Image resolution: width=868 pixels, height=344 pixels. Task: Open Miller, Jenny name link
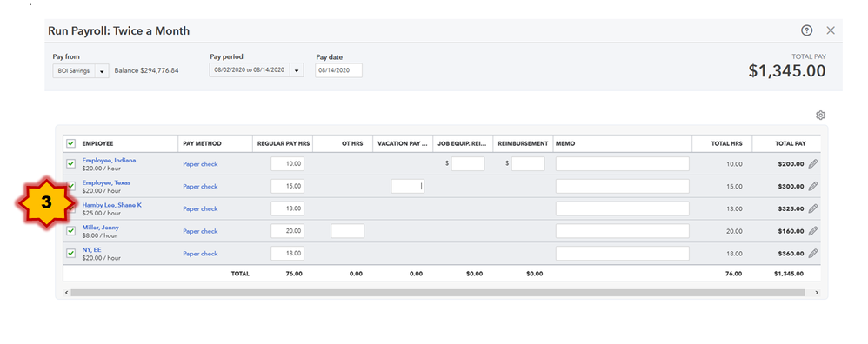tap(100, 228)
